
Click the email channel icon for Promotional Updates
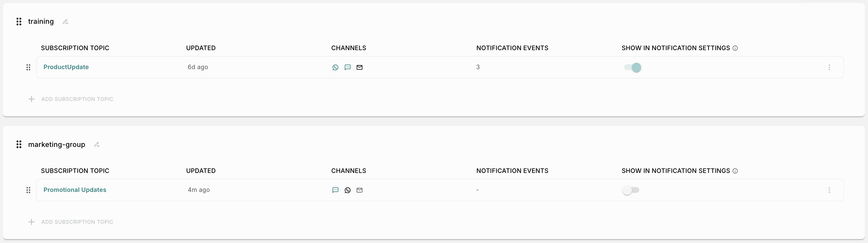pyautogui.click(x=360, y=190)
